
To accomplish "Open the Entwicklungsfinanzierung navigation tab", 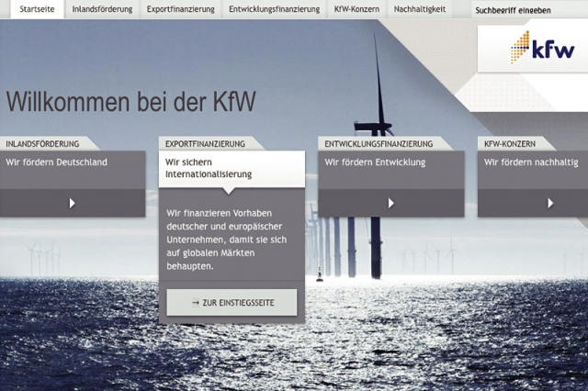I will [x=274, y=9].
